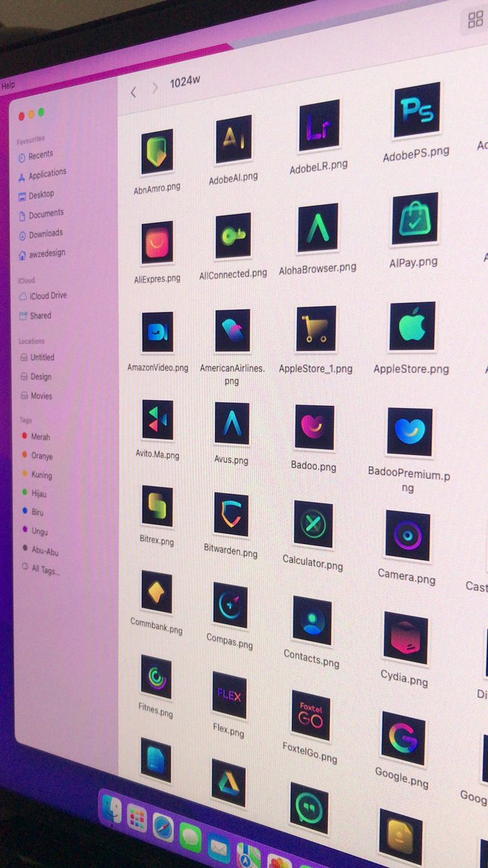The image size is (488, 868).
Task: Open the Shared iCloud folder
Action: [35, 315]
